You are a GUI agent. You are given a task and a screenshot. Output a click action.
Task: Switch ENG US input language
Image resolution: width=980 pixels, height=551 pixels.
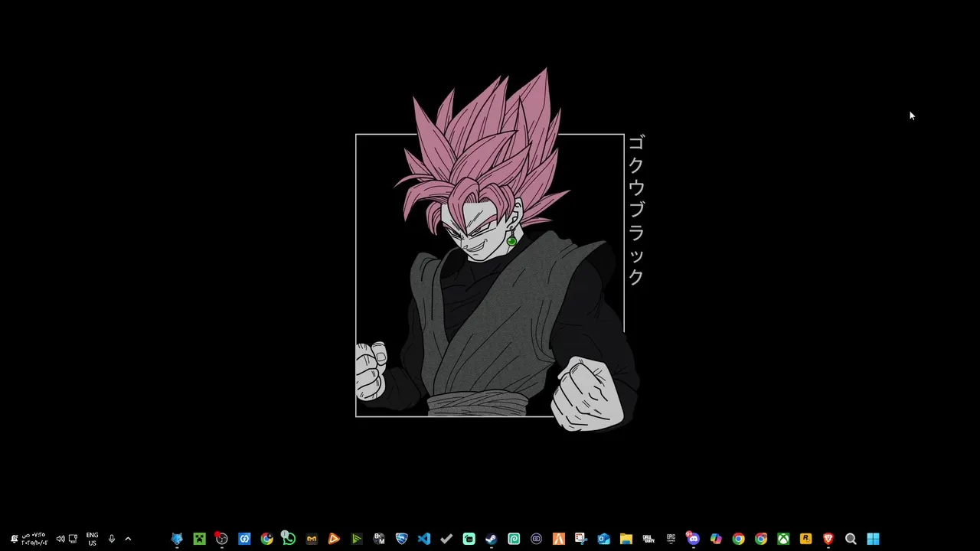click(92, 539)
